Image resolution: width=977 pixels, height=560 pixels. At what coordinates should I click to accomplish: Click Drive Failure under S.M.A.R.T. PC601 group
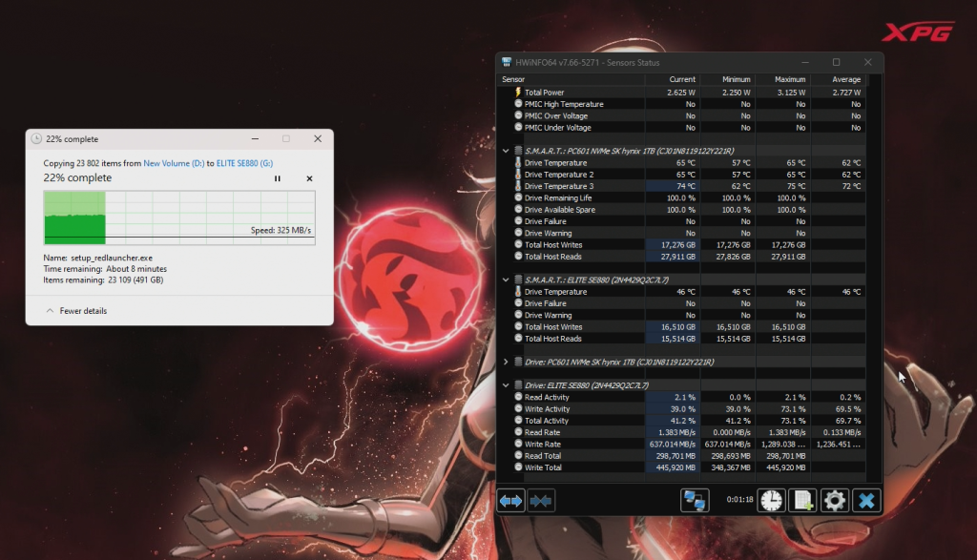point(545,221)
